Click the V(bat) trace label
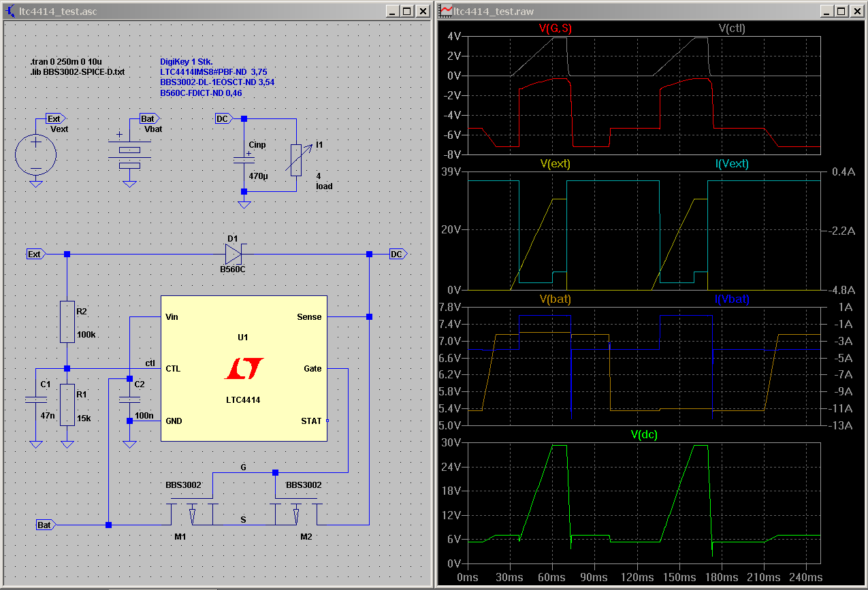 555,299
